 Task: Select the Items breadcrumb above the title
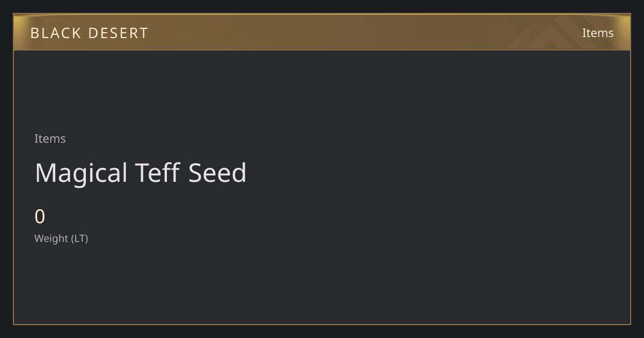tap(50, 138)
